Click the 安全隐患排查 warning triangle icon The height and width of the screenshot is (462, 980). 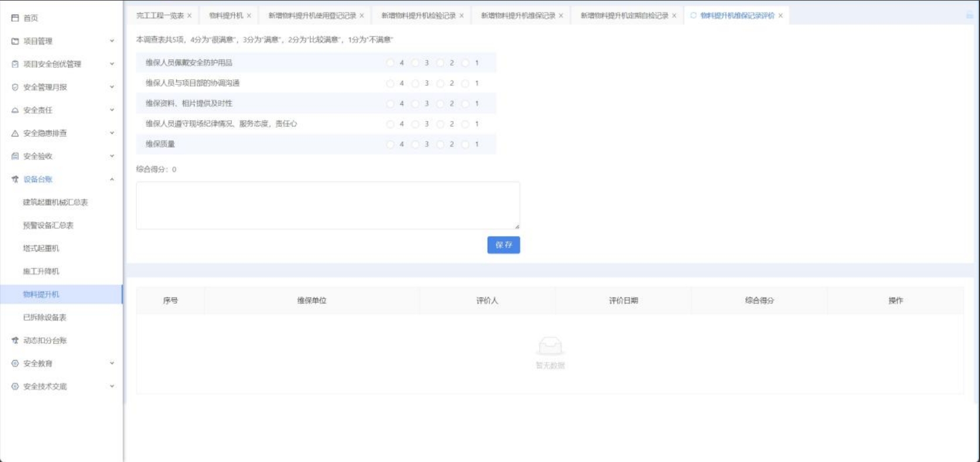pyautogui.click(x=15, y=134)
